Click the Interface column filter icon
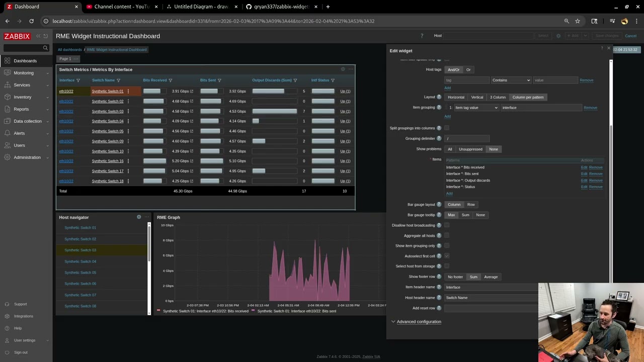Viewport: 644px width, 362px height. (x=78, y=80)
